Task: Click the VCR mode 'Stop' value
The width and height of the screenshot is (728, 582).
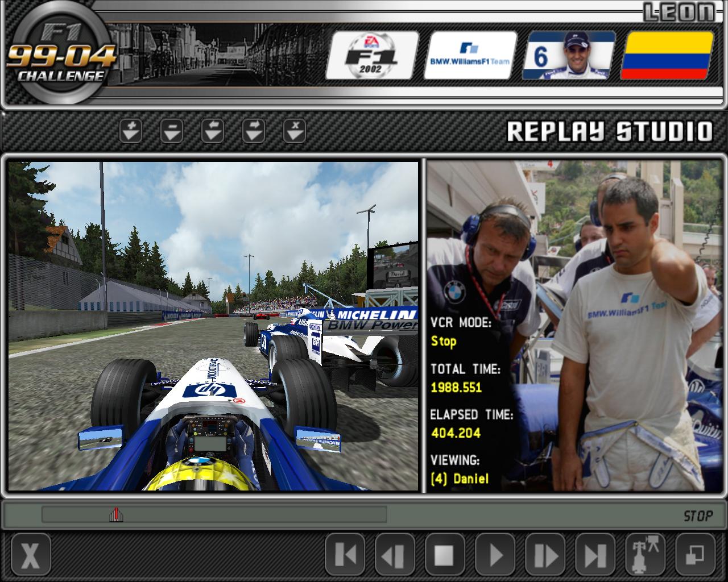Action: click(x=444, y=341)
